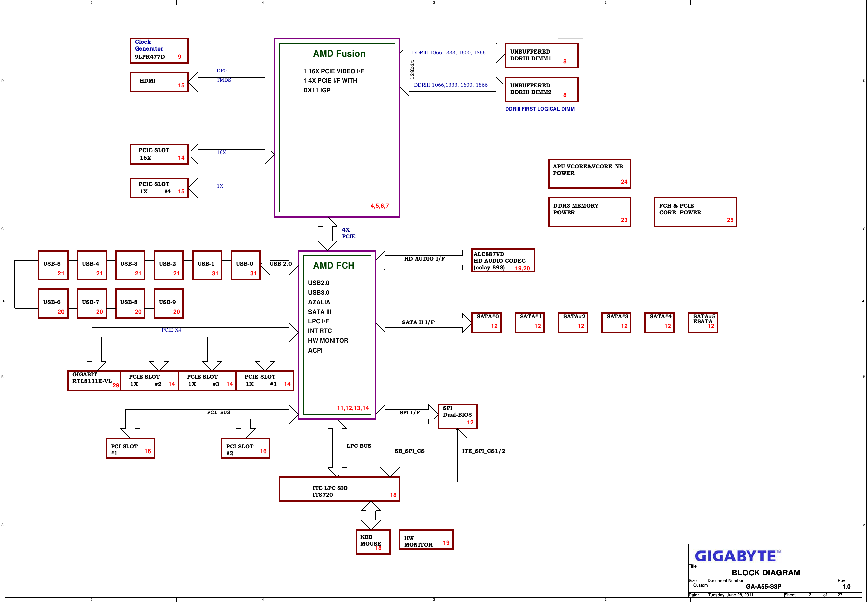Click document number GA-A55-S3P

pos(764,587)
